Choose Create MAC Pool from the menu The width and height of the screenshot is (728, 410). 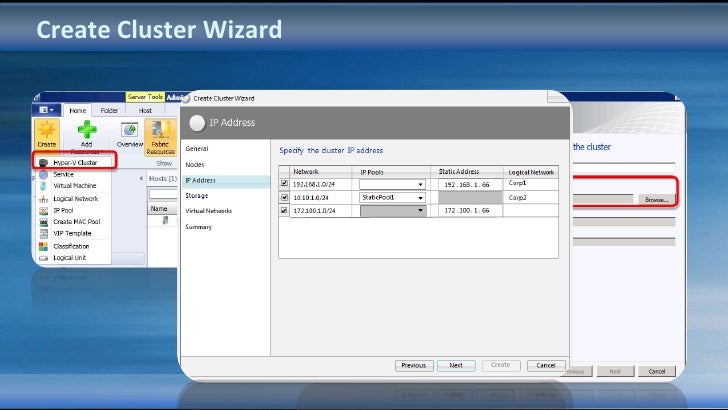(77, 222)
